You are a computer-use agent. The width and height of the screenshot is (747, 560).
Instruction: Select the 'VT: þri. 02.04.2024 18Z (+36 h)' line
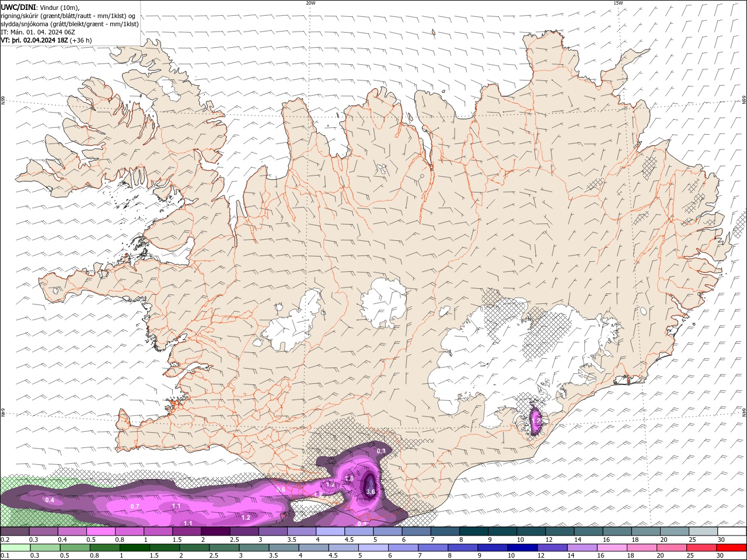pos(46,40)
